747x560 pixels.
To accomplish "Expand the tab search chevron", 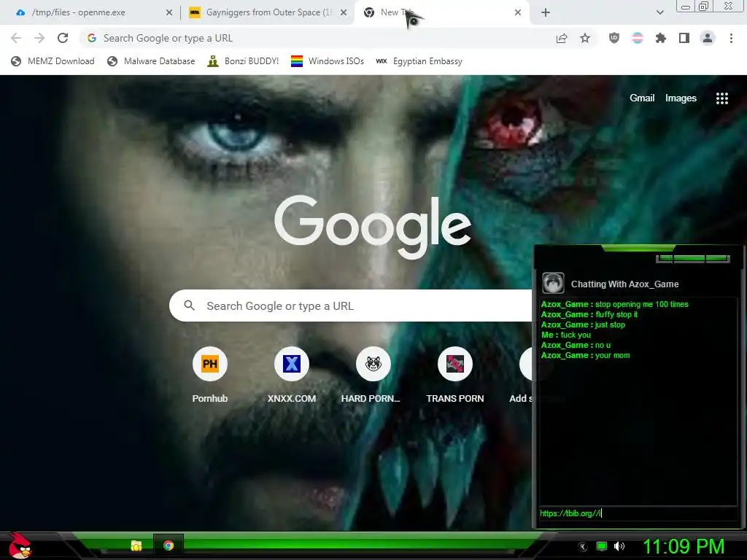I will pyautogui.click(x=659, y=12).
